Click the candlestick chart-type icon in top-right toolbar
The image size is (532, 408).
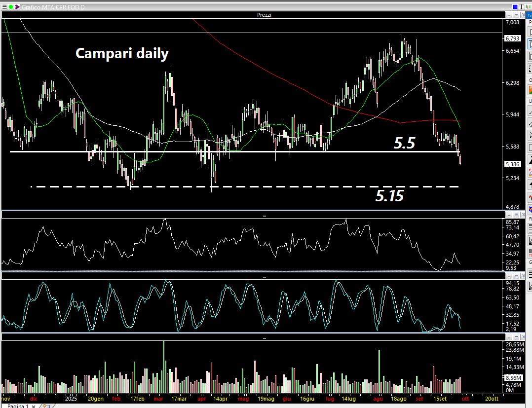pyautogui.click(x=528, y=7)
